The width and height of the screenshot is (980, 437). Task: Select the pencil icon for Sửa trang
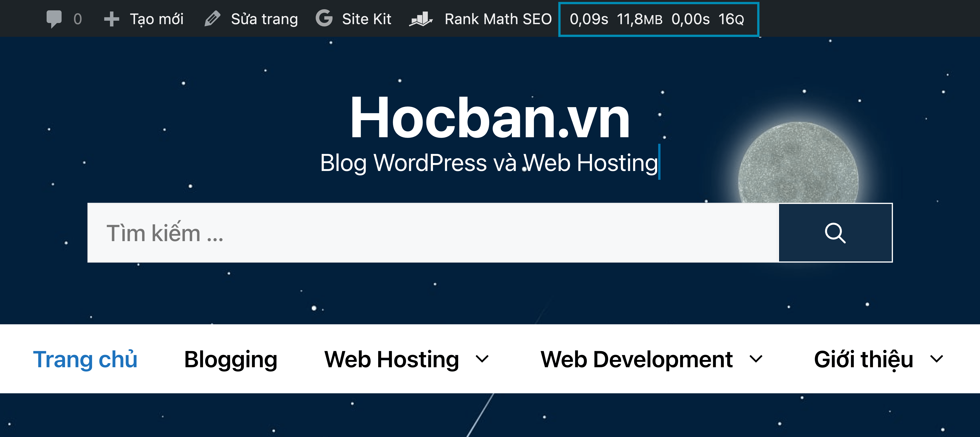(x=212, y=19)
